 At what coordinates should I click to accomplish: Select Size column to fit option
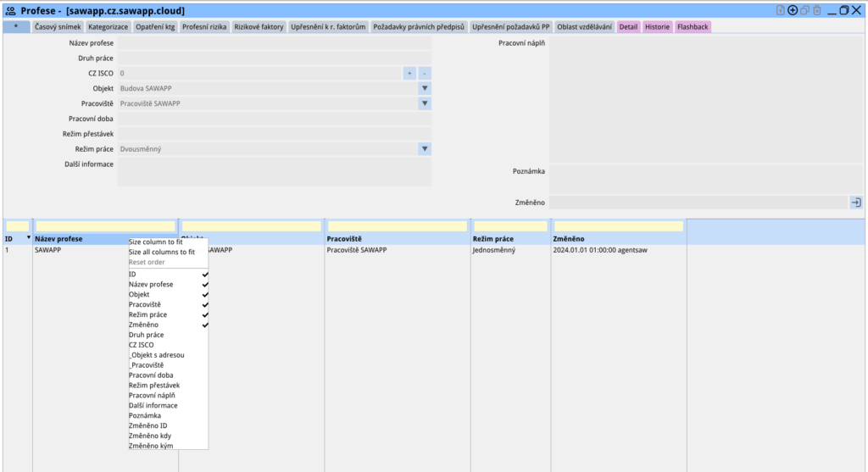pyautogui.click(x=155, y=242)
